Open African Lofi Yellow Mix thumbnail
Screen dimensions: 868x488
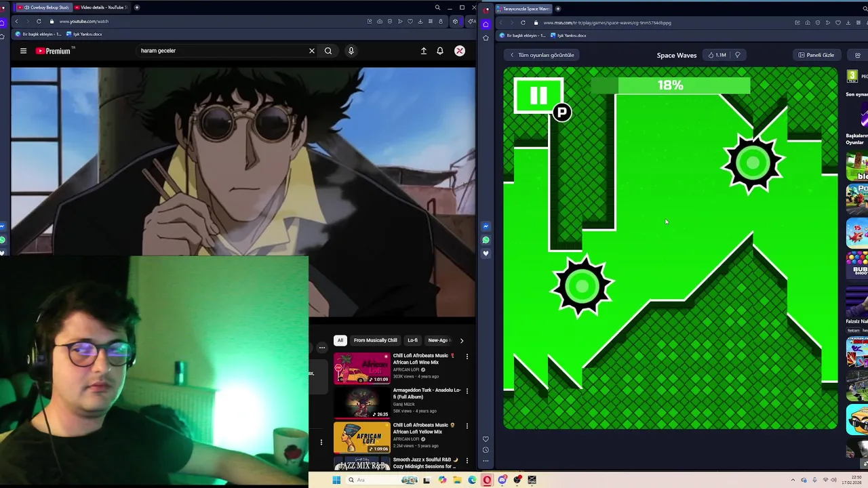pos(362,437)
